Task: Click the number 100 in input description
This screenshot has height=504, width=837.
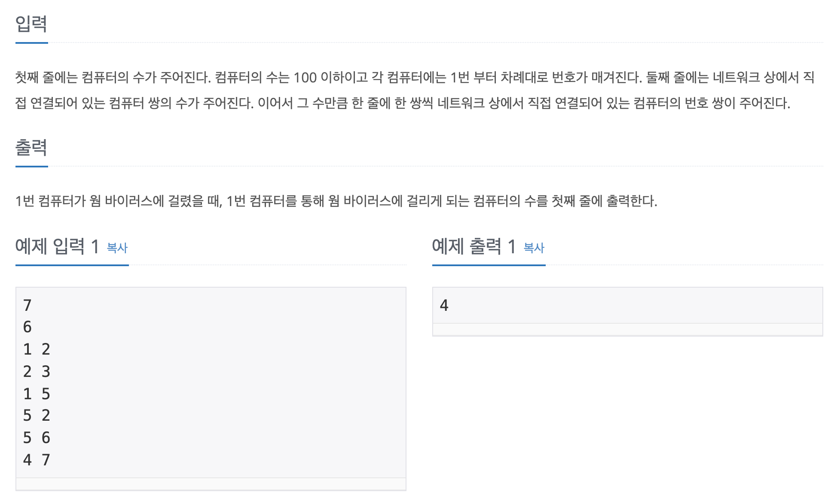Action: point(305,78)
